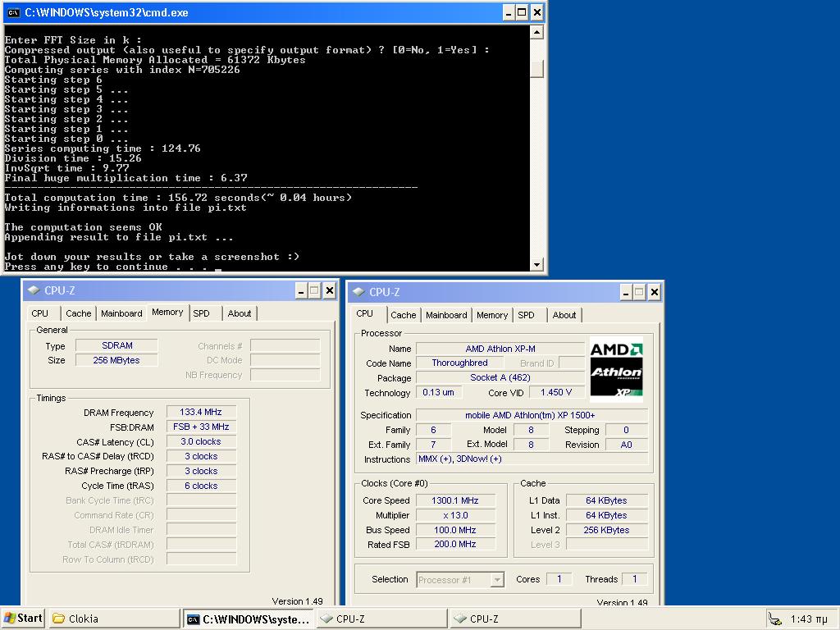Click the AMD Athlon XP processor logo
Viewport: 840px width, 630px height.
click(616, 369)
